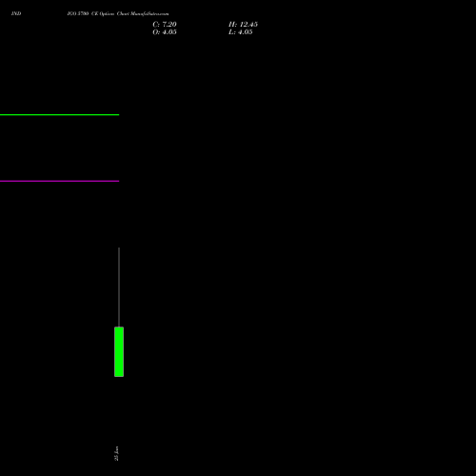Click the high value "H: 12.45"

tap(243, 25)
